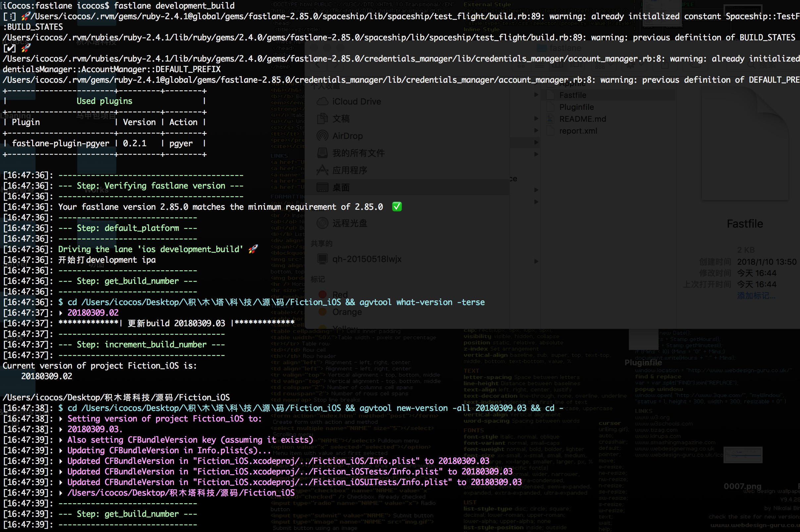Select the Fastfile in file list

[x=573, y=95]
